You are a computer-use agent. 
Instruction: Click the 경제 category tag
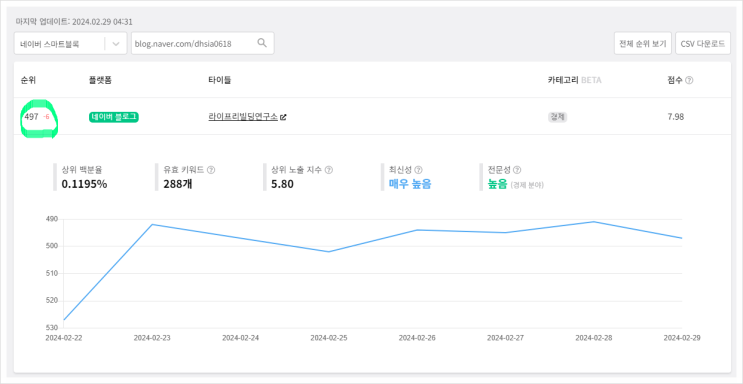click(x=557, y=117)
